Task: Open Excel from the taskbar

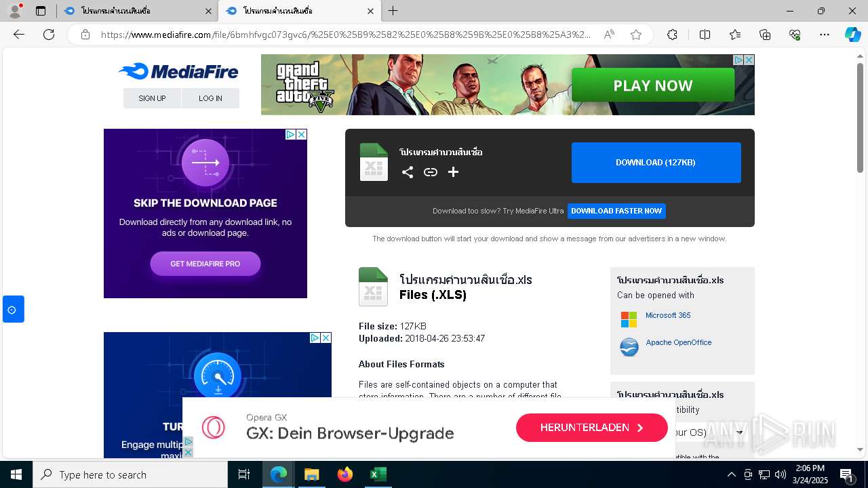Action: pos(378,474)
